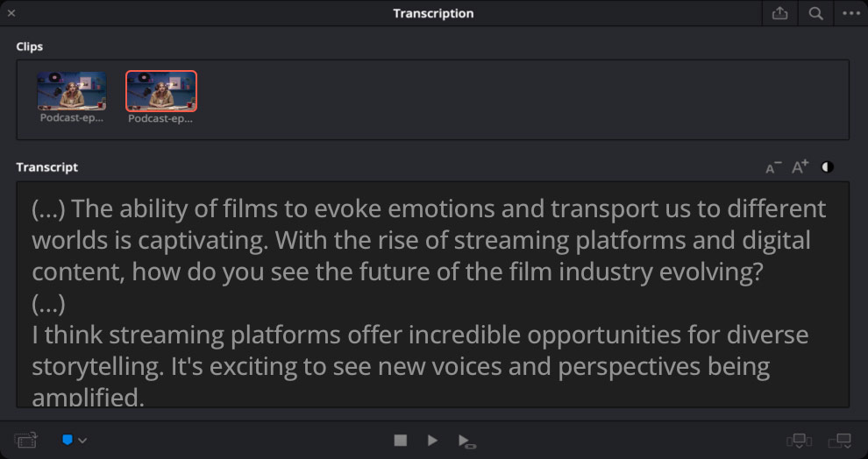Open the transcript search magnifier

click(815, 13)
